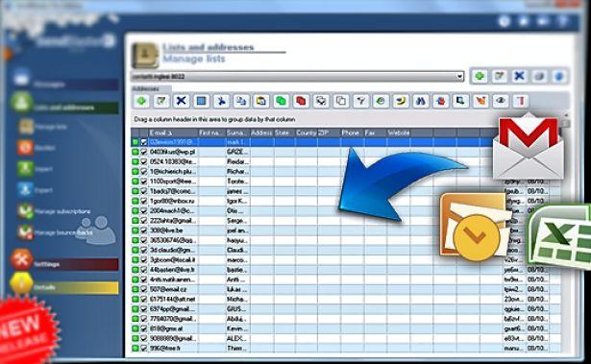
Task: Click the eye view toolbar icon
Action: (x=501, y=101)
